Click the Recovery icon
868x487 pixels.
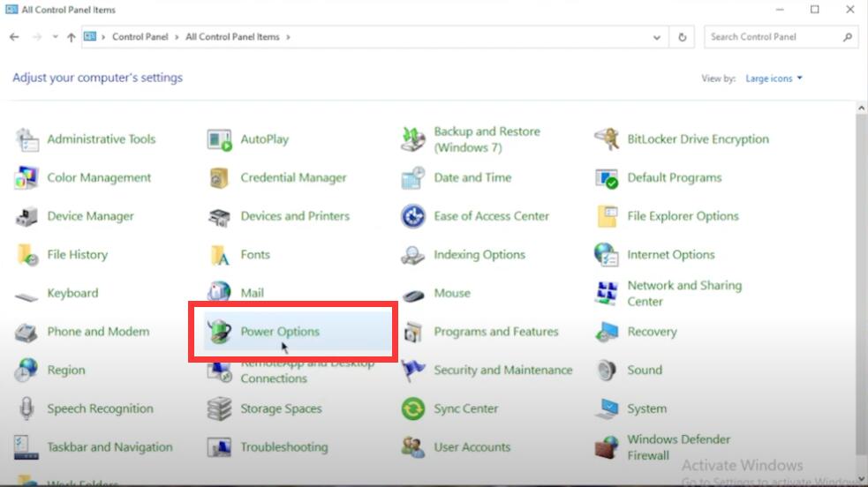[607, 332]
